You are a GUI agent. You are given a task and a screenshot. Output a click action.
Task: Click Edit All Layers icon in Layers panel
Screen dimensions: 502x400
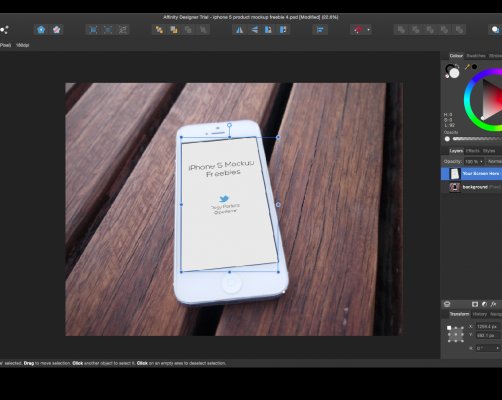[x=447, y=304]
